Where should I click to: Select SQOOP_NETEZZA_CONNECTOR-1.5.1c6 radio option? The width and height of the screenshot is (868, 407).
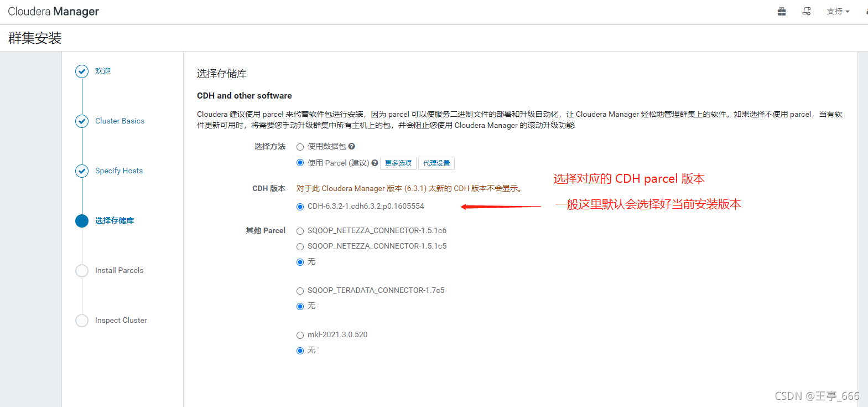pos(300,231)
